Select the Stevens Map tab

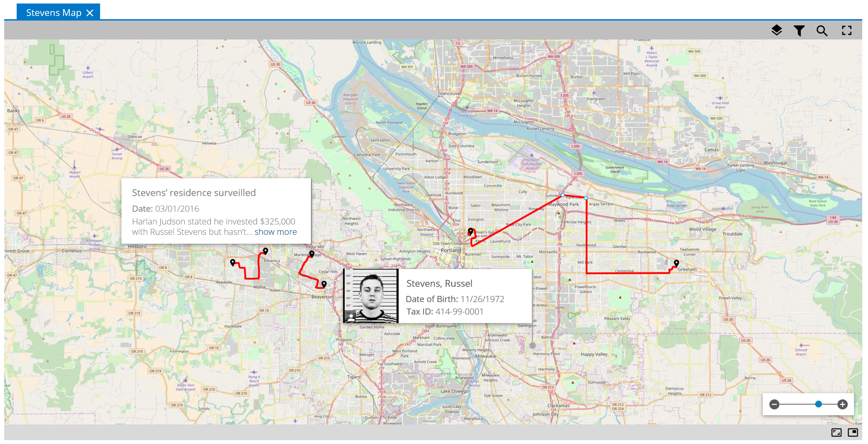[x=58, y=12]
